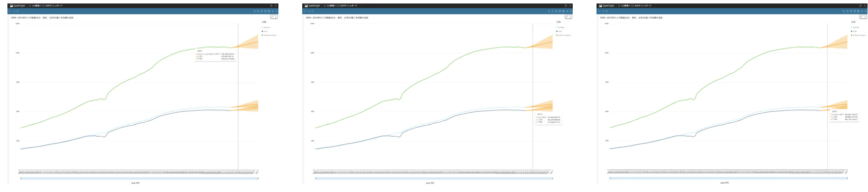Click the user account icon in middle dashboard

pyautogui.click(x=570, y=5)
